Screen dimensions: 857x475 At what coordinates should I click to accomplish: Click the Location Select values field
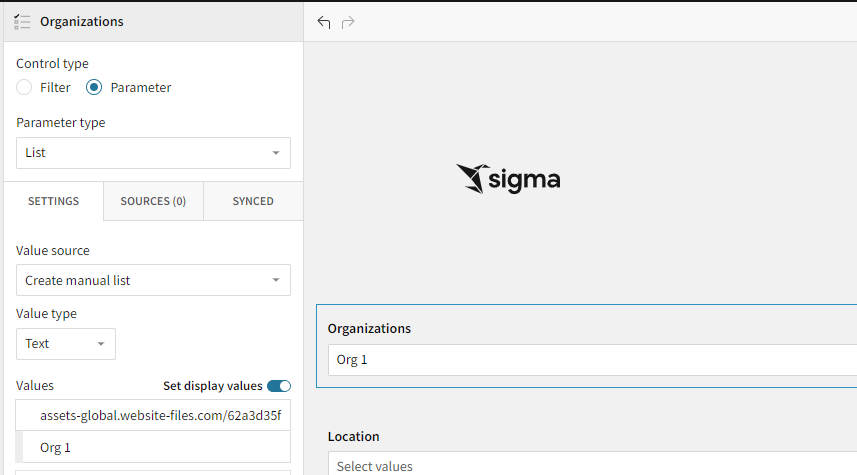[590, 466]
